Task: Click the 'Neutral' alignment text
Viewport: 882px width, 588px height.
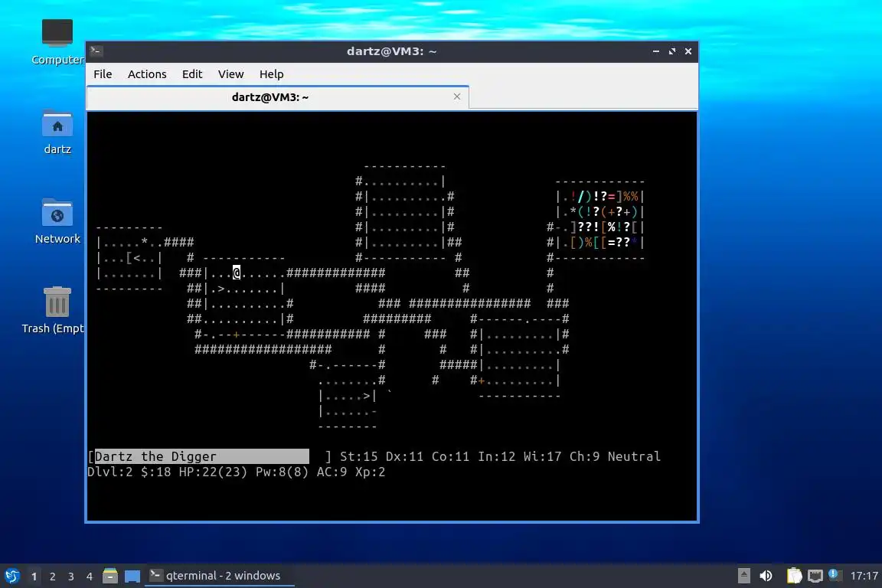Action: click(634, 456)
